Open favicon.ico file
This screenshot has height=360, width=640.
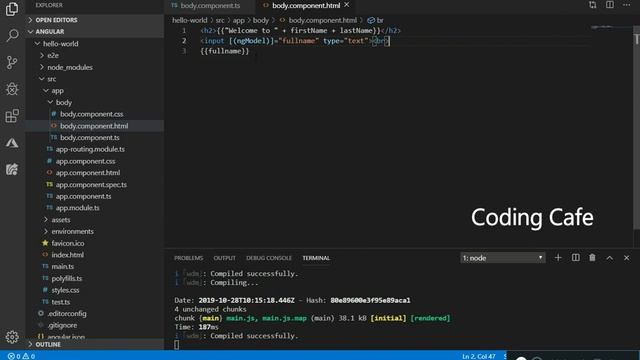95,243
